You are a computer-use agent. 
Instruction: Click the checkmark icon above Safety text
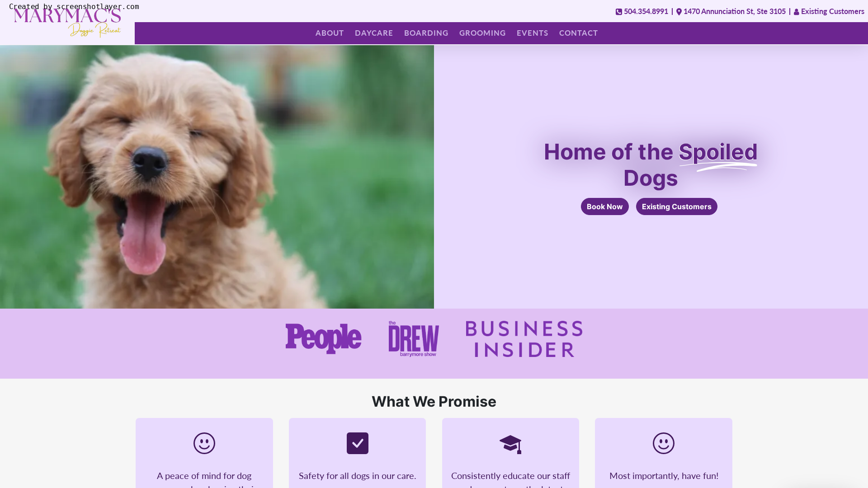coord(358,443)
